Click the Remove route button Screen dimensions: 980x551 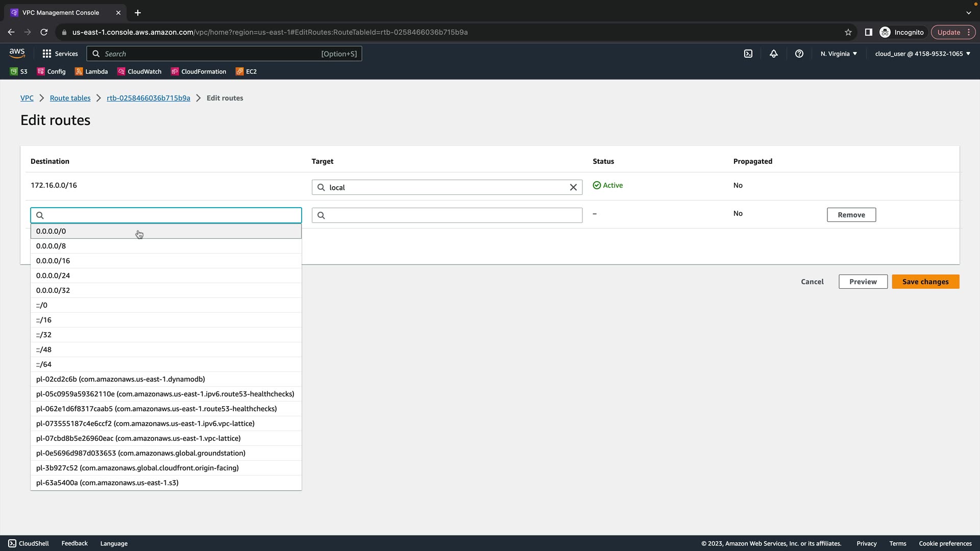851,215
